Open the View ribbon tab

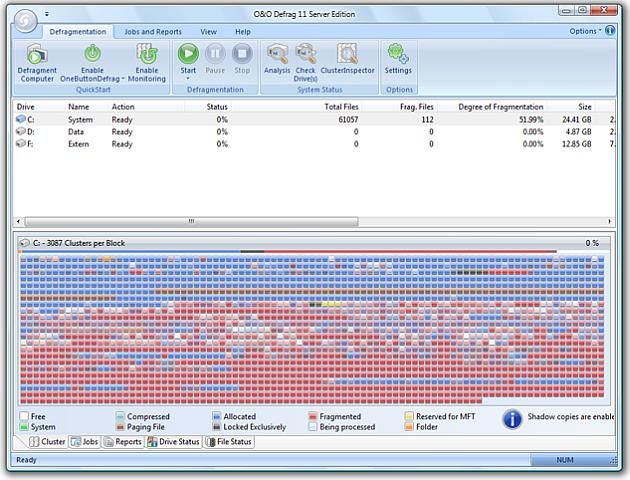pyautogui.click(x=208, y=32)
